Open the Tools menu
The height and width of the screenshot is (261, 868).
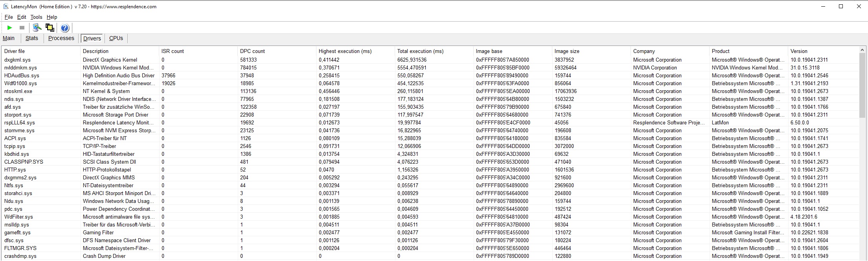click(x=36, y=17)
